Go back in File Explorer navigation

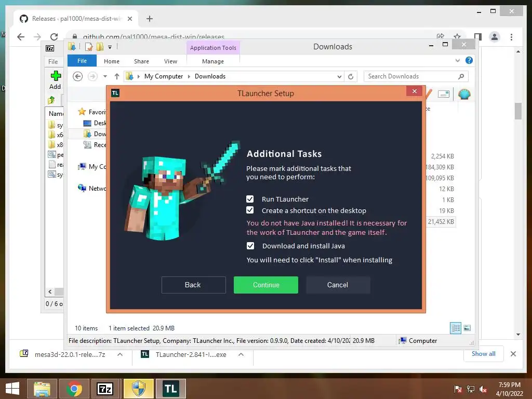point(78,76)
